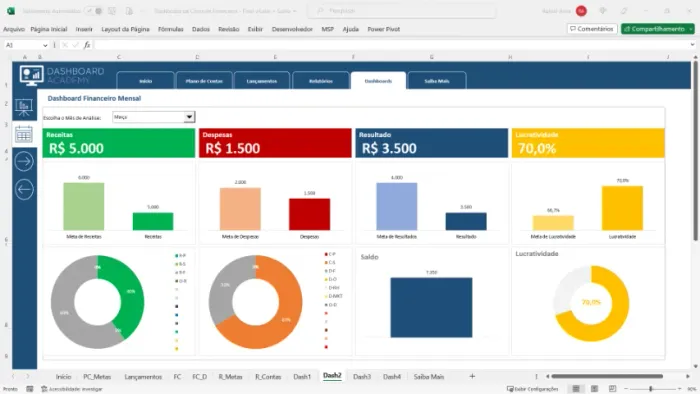Open the Inserir ribbon tab
Viewport: 700px width, 394px height.
[84, 29]
